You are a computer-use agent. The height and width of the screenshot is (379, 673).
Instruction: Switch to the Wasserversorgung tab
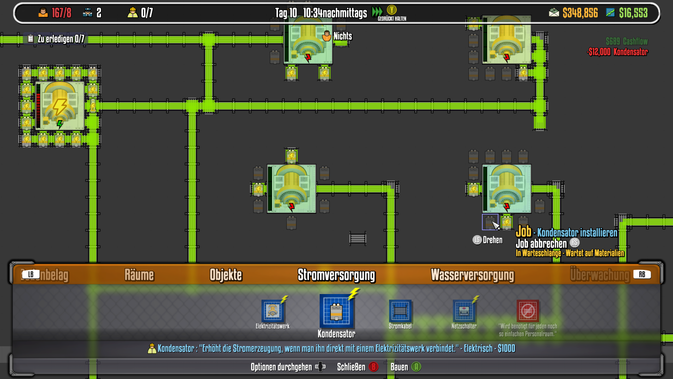(x=472, y=275)
